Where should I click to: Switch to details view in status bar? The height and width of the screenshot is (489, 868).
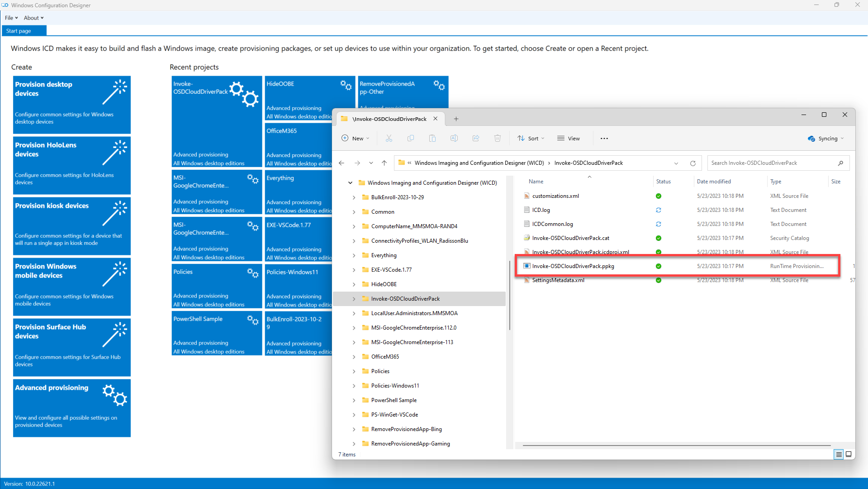839,454
